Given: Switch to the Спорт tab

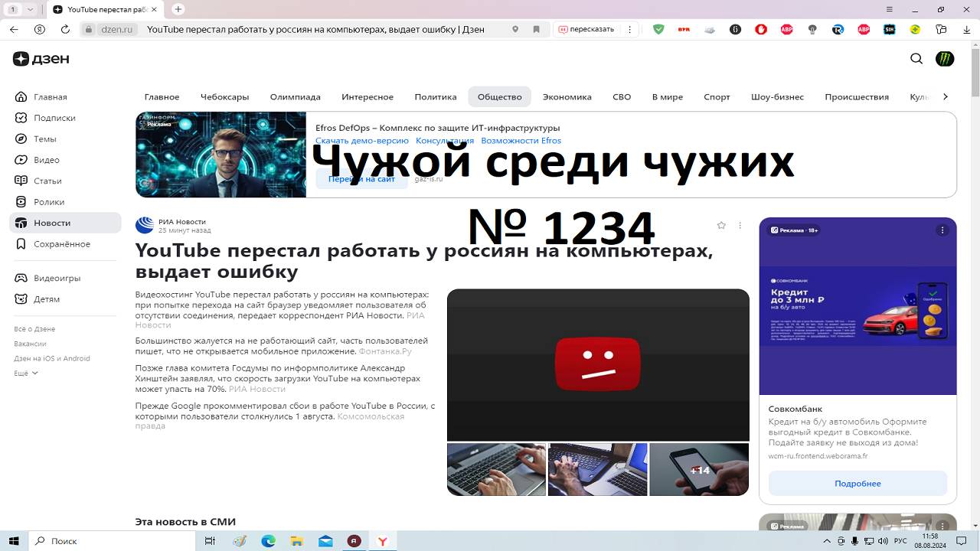Looking at the screenshot, I should [717, 97].
